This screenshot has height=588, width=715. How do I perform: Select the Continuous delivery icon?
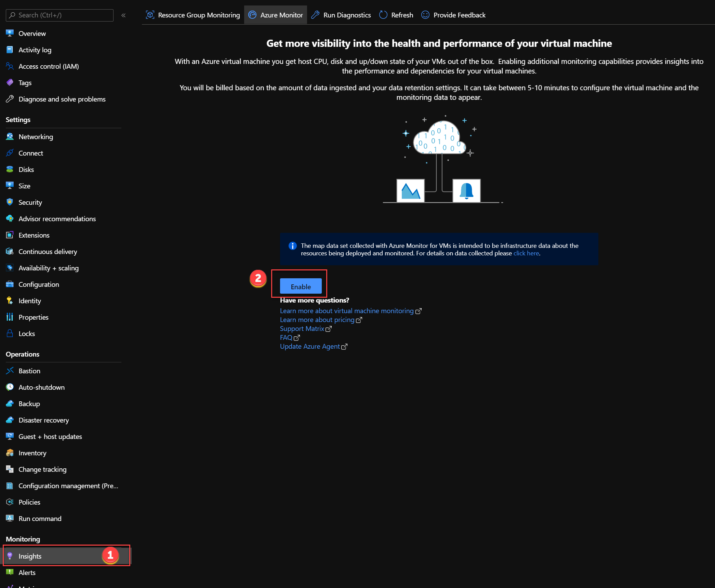[x=10, y=251]
